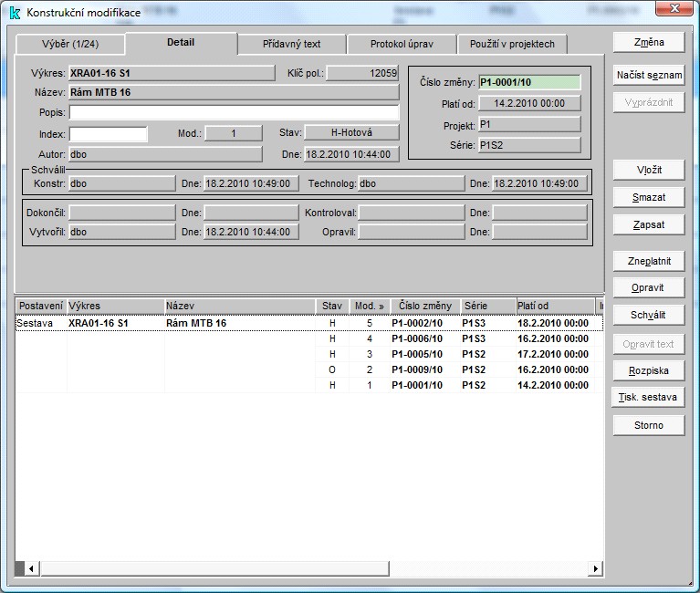Sort by the Postavení column header

click(41, 307)
